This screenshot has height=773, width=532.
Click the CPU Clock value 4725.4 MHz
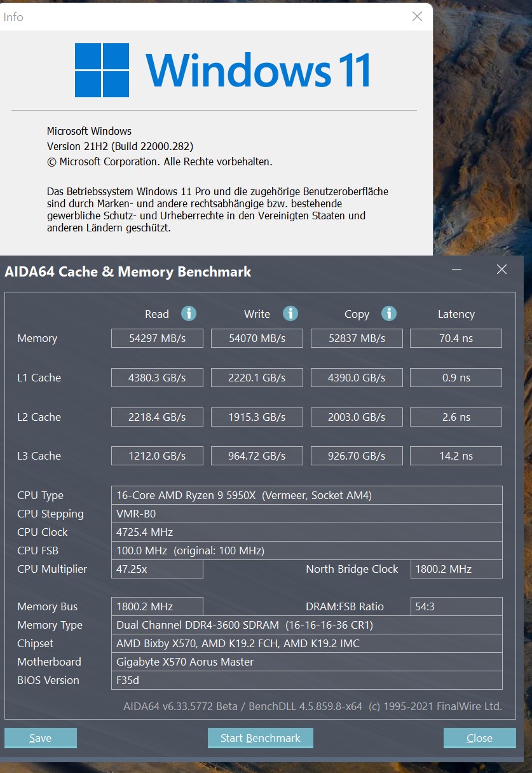click(306, 532)
